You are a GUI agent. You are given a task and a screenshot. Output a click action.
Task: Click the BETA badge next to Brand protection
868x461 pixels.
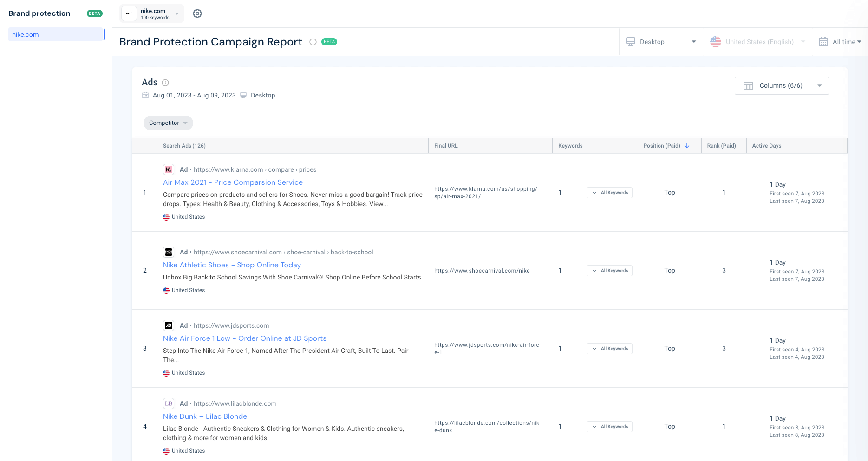click(95, 13)
